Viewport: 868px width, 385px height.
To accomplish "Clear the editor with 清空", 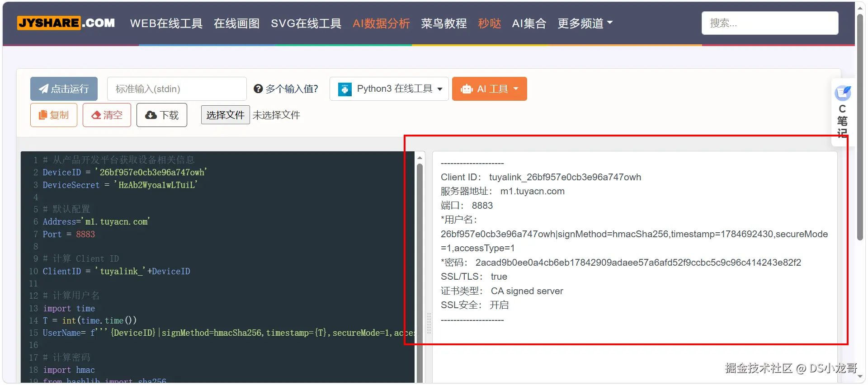I will click(107, 115).
